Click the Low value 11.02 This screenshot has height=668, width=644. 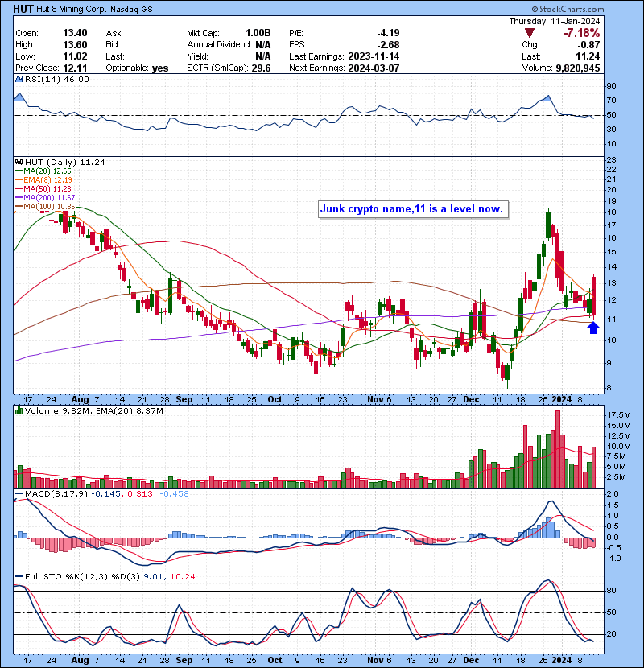click(x=75, y=56)
